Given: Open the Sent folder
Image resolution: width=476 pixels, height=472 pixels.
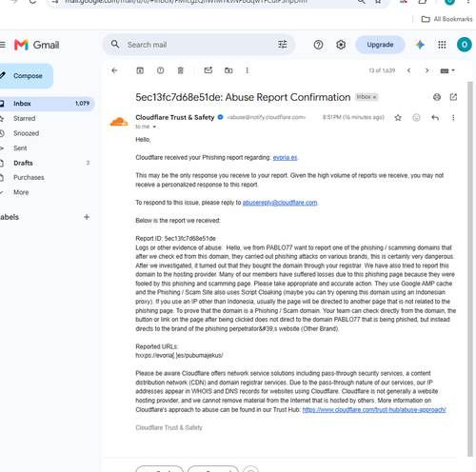Looking at the screenshot, I should pyautogui.click(x=20, y=148).
